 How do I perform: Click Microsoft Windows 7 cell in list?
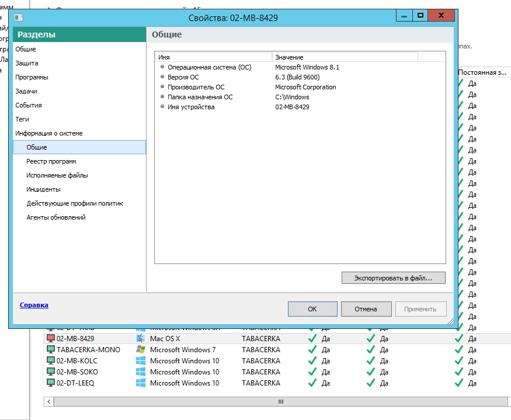[x=183, y=349]
